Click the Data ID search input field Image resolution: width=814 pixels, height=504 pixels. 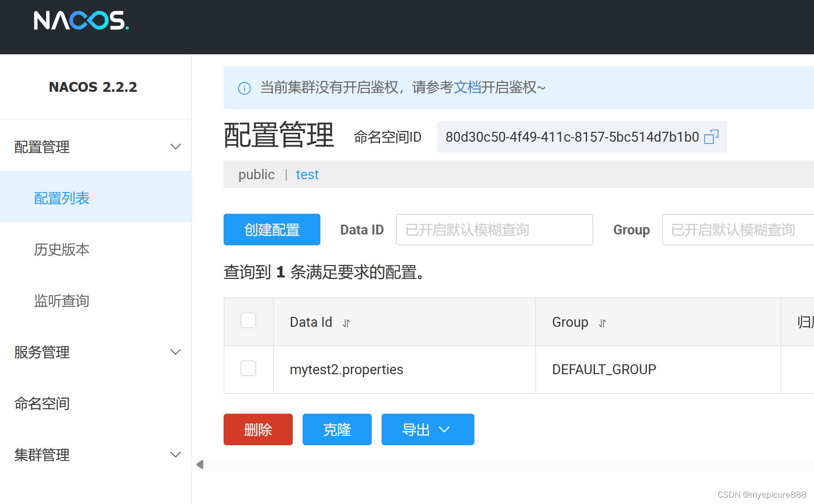(494, 230)
